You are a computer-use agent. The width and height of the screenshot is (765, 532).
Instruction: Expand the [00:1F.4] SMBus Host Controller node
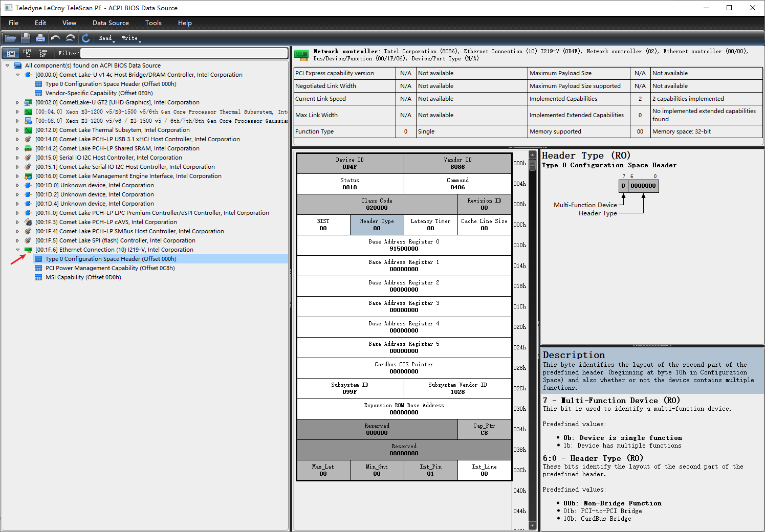18,231
